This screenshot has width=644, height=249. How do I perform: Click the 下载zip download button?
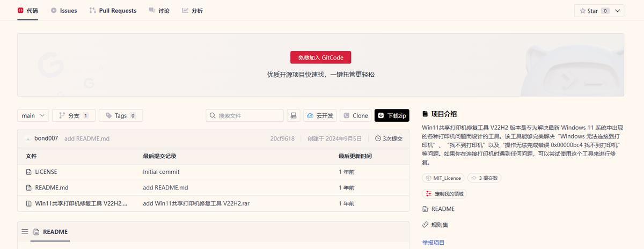point(392,115)
